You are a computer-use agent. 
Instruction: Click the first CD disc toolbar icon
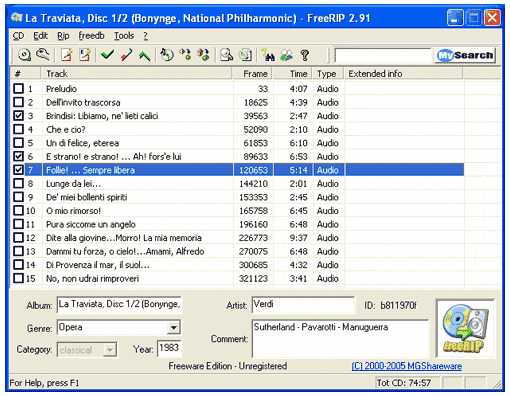[x=24, y=55]
